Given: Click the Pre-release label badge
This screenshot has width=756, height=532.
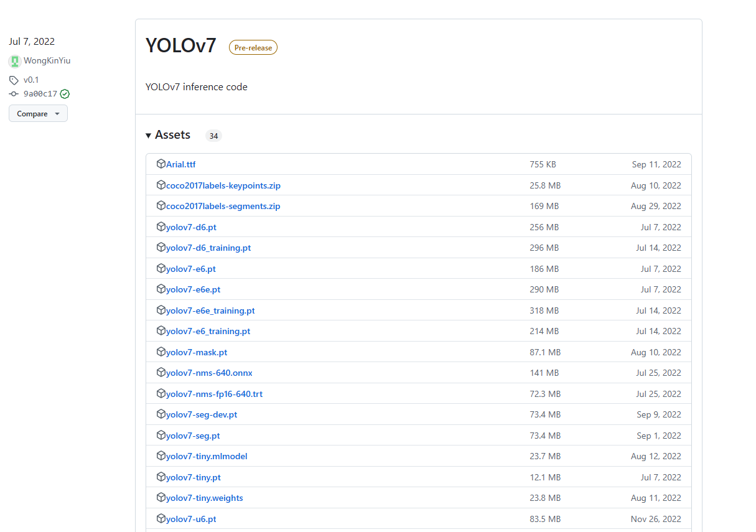Looking at the screenshot, I should tap(253, 47).
